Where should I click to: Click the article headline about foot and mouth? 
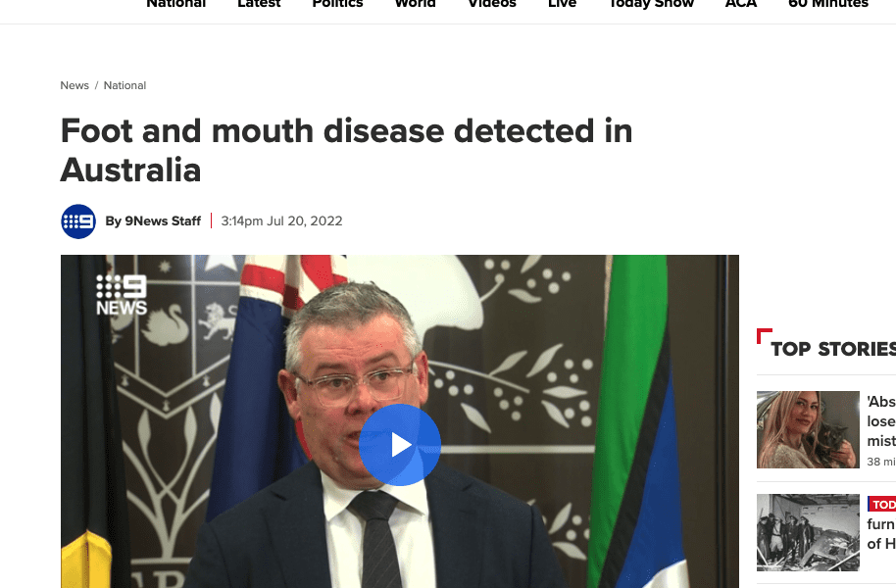[346, 150]
